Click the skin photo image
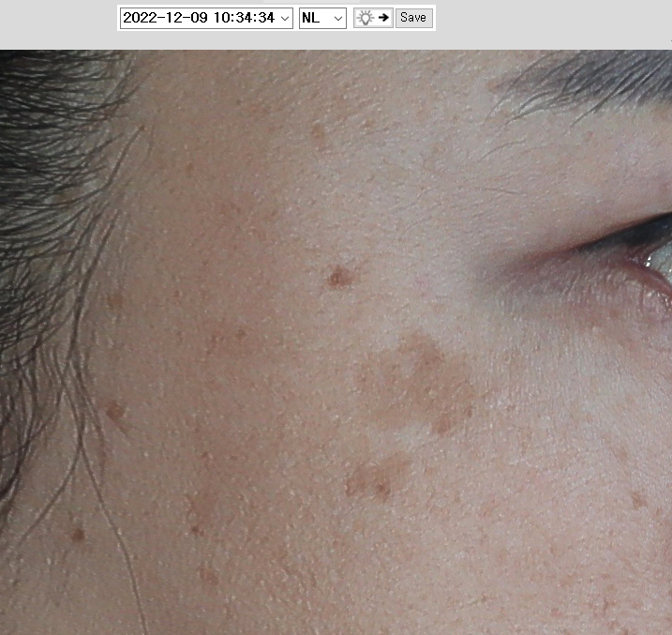 point(336,342)
